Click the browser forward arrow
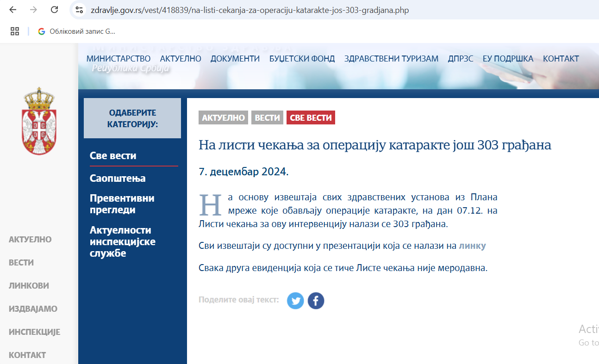The width and height of the screenshot is (599, 364). [33, 10]
